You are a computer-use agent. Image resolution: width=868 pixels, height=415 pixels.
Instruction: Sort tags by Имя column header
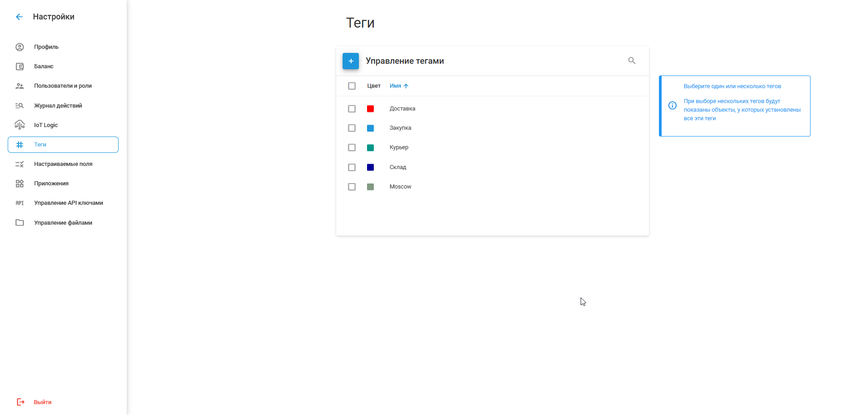396,86
